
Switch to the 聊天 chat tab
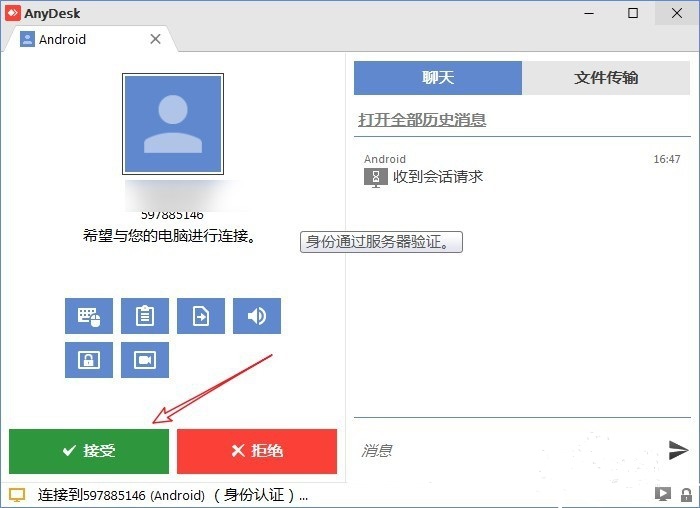(x=438, y=78)
